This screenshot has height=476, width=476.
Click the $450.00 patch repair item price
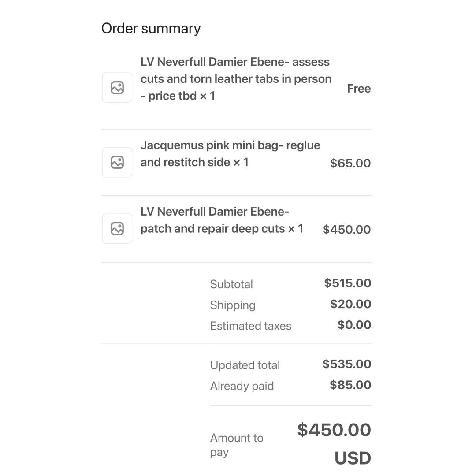point(346,230)
